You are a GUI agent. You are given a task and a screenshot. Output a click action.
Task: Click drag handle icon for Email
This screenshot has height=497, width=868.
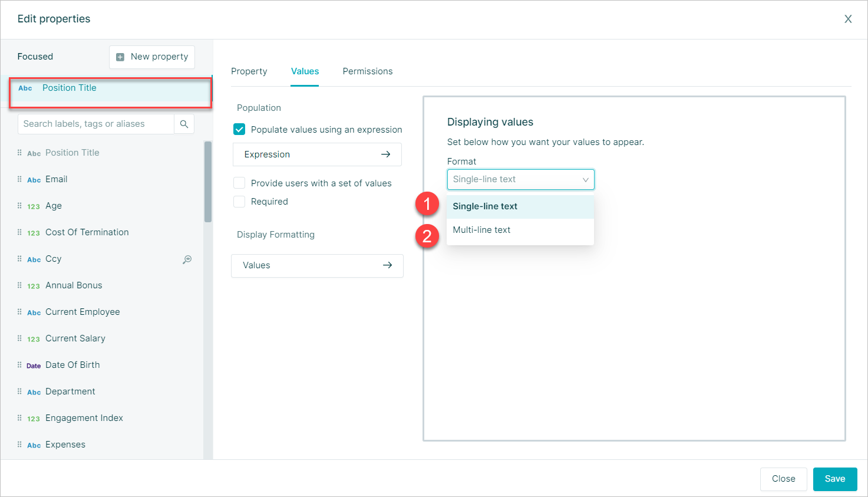coord(19,179)
